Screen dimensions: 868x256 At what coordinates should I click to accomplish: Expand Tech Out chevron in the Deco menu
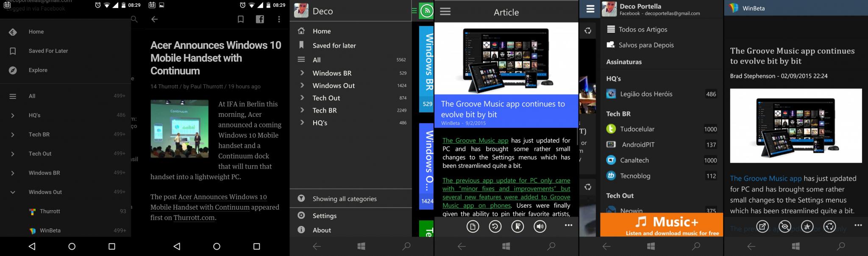[x=302, y=98]
